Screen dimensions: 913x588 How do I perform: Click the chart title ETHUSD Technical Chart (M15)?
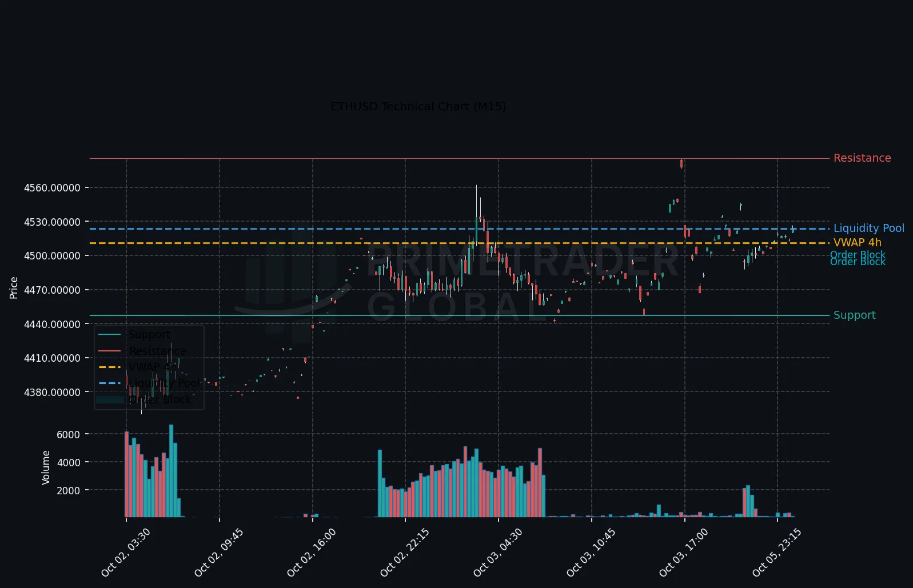(x=418, y=106)
